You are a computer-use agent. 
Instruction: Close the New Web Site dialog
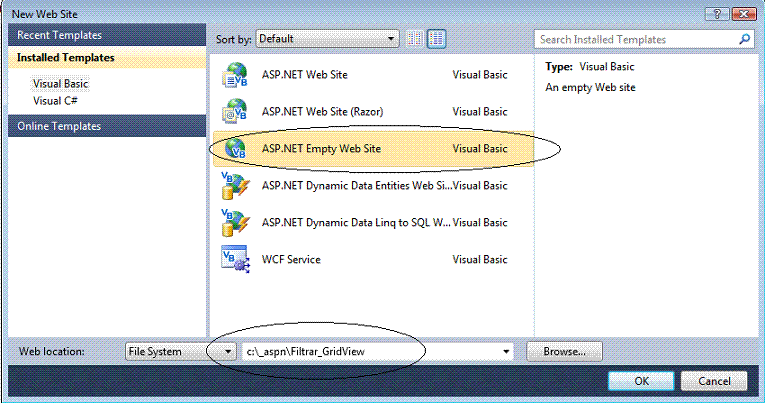click(744, 14)
